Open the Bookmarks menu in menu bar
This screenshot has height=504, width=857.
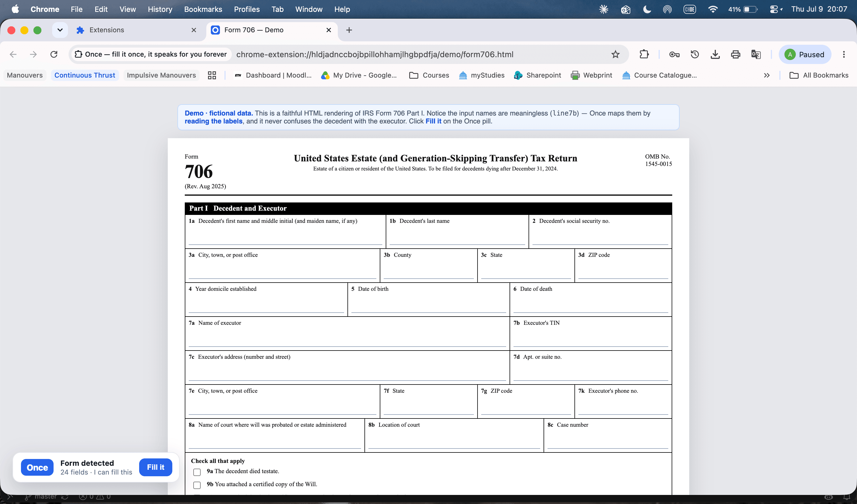click(203, 9)
